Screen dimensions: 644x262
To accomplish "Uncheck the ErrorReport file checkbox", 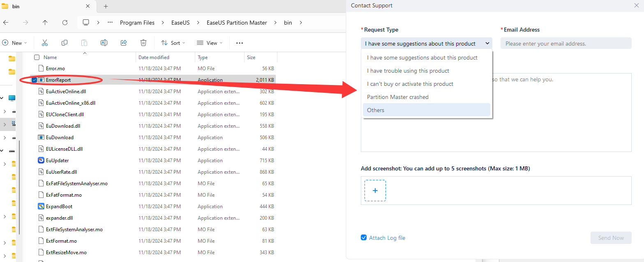I will click(x=35, y=80).
